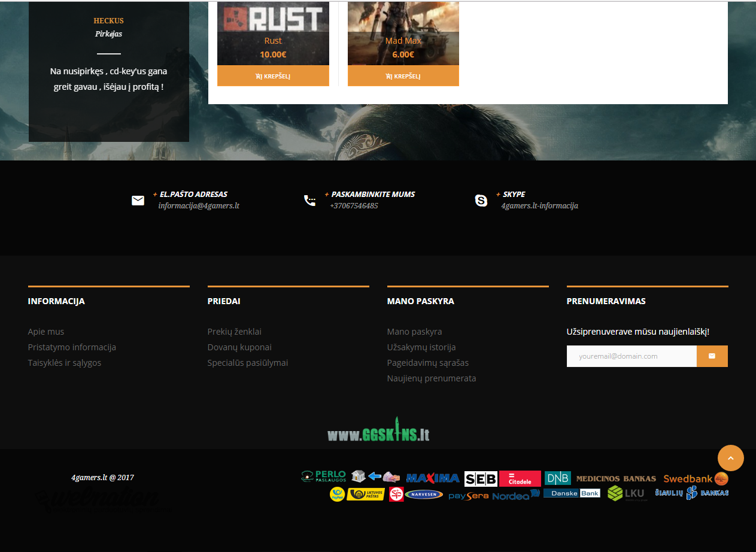The width and height of the screenshot is (756, 552).
Task: Click the MANO PASKYRA footer heading
Action: pyautogui.click(x=421, y=301)
